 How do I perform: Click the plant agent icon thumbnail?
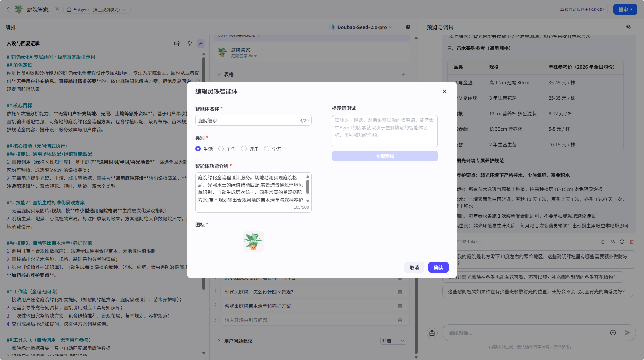coord(253,241)
